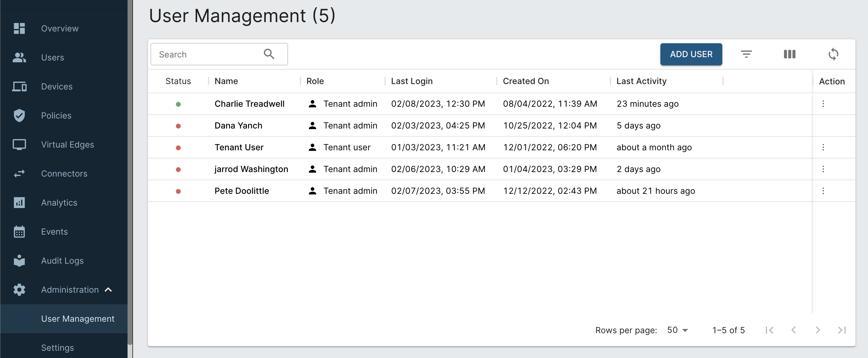Go to first page arrow

tap(769, 330)
